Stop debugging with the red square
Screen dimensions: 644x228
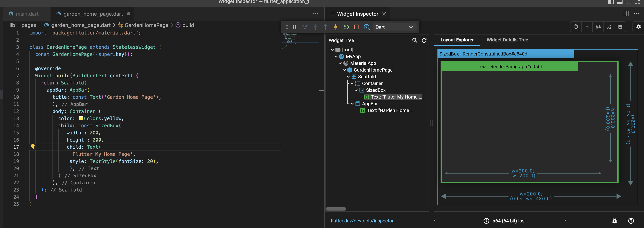[x=357, y=27]
